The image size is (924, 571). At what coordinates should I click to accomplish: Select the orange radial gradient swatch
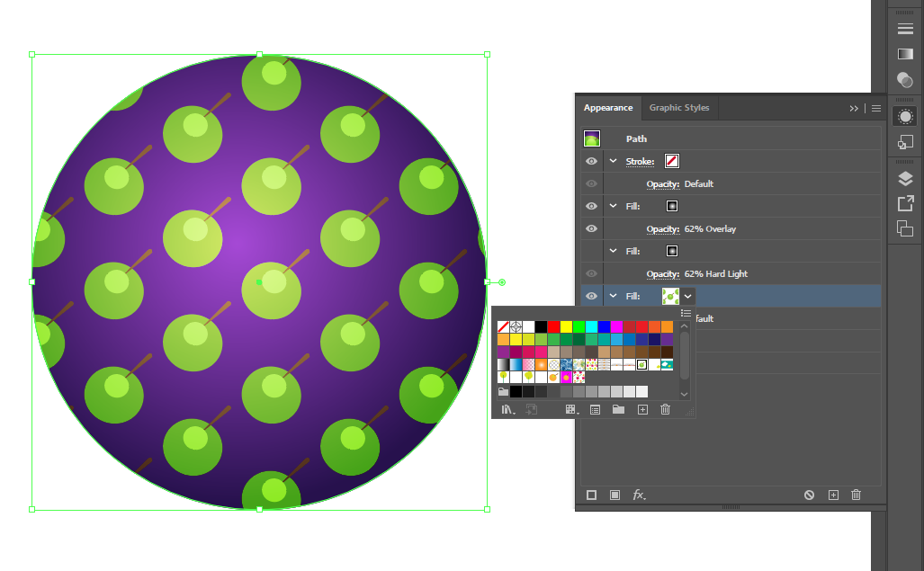(541, 365)
